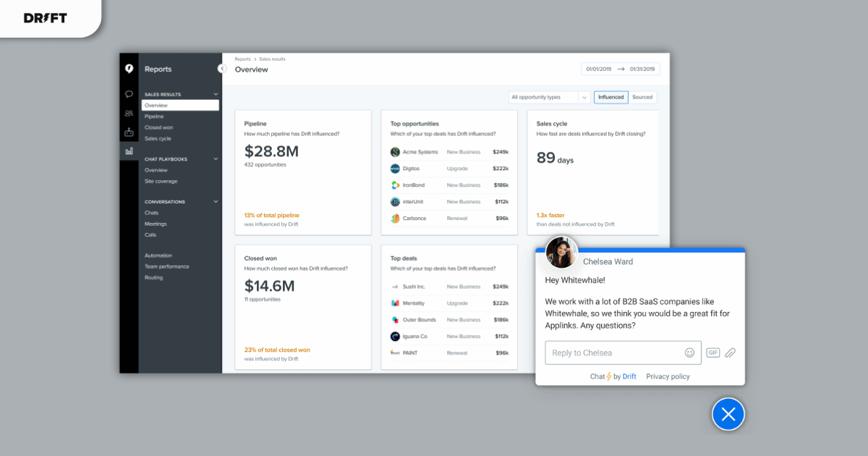Click the Digitos Upgrade label
The width and height of the screenshot is (868, 456).
click(x=457, y=169)
